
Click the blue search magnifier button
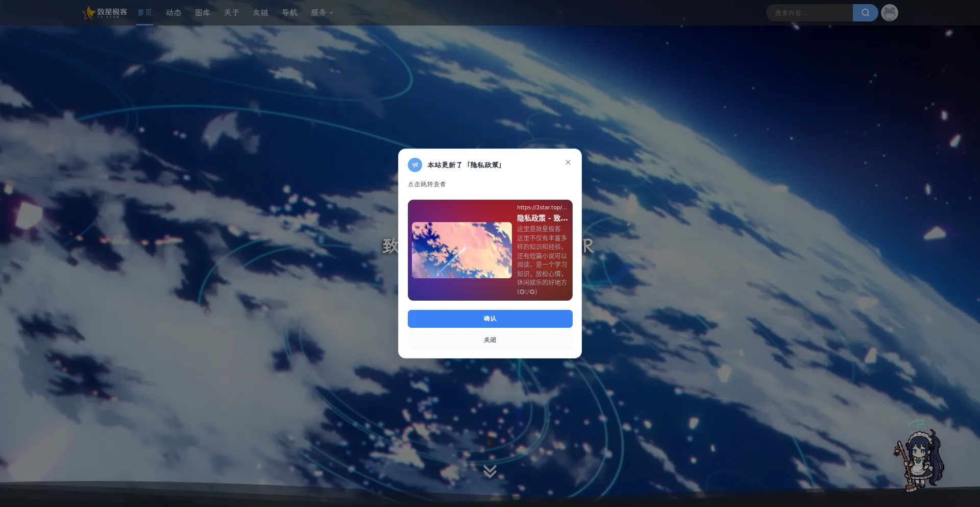(x=865, y=13)
